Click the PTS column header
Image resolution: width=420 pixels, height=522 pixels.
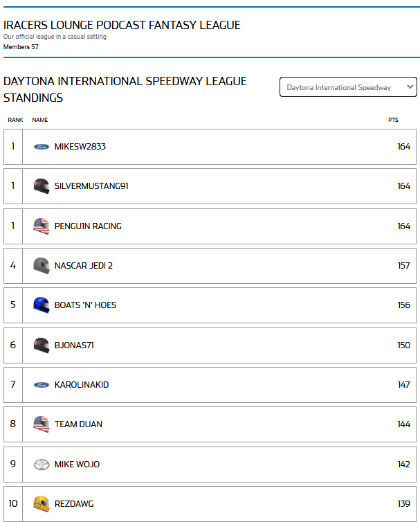click(393, 120)
